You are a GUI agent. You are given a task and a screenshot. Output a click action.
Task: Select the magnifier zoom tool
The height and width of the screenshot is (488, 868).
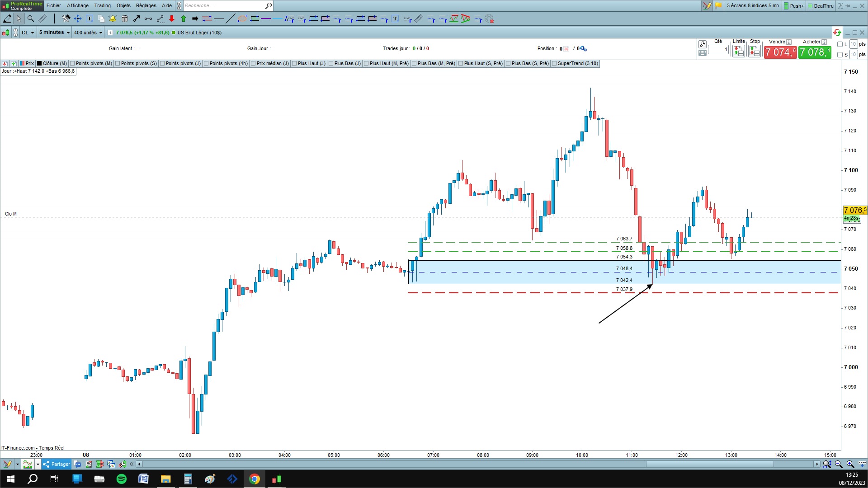point(31,19)
